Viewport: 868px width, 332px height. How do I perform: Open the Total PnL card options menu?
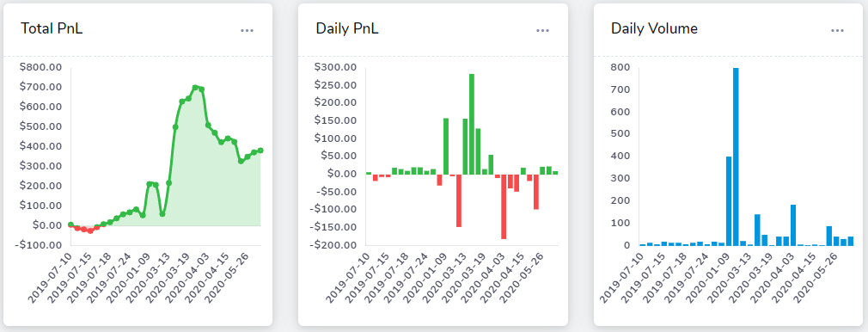[247, 30]
